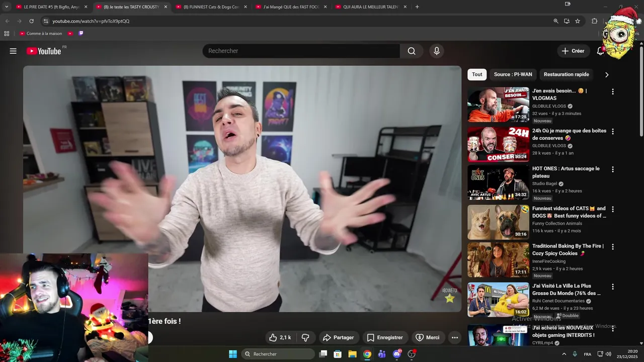
Task: Click the subscribe star watermark in the video
Action: point(450,298)
